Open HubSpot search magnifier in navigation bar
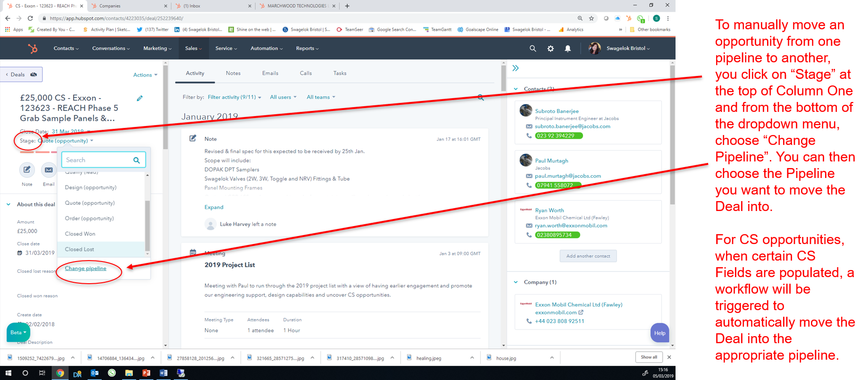 point(533,48)
